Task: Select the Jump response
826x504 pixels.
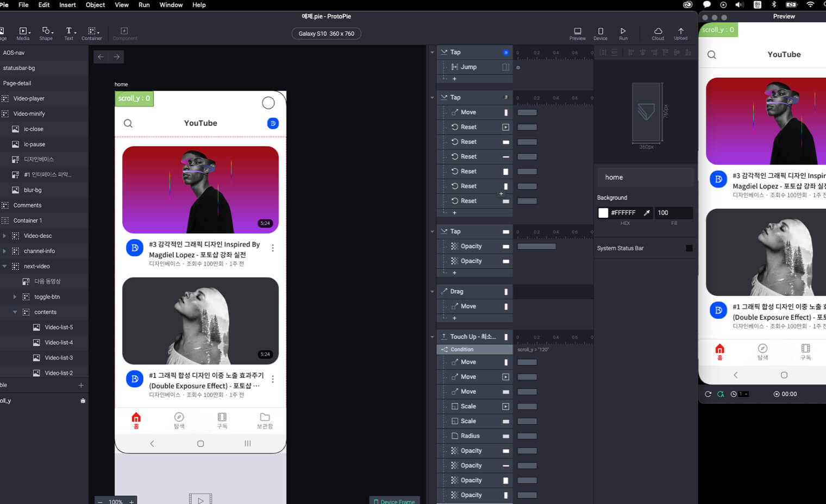Action: coord(475,67)
